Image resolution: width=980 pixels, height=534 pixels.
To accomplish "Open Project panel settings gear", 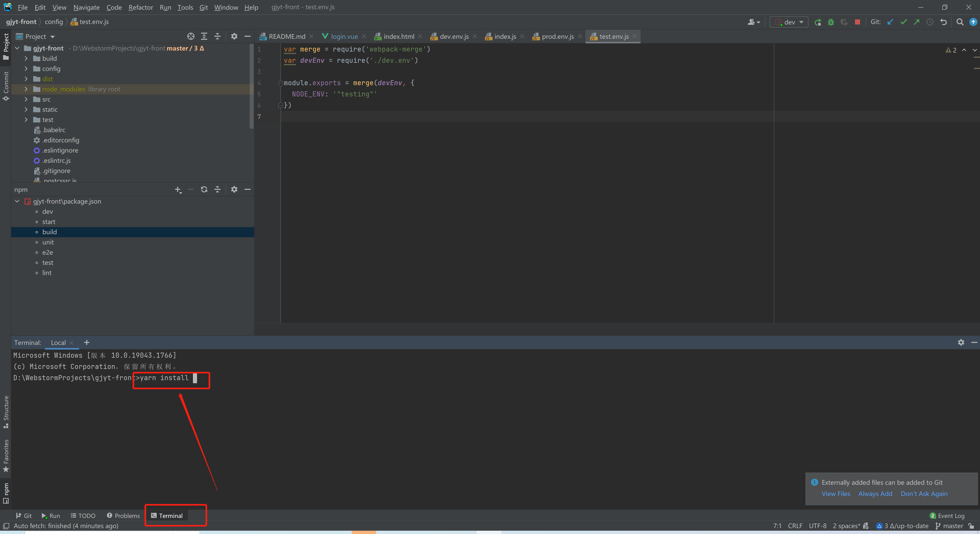I will (x=234, y=36).
